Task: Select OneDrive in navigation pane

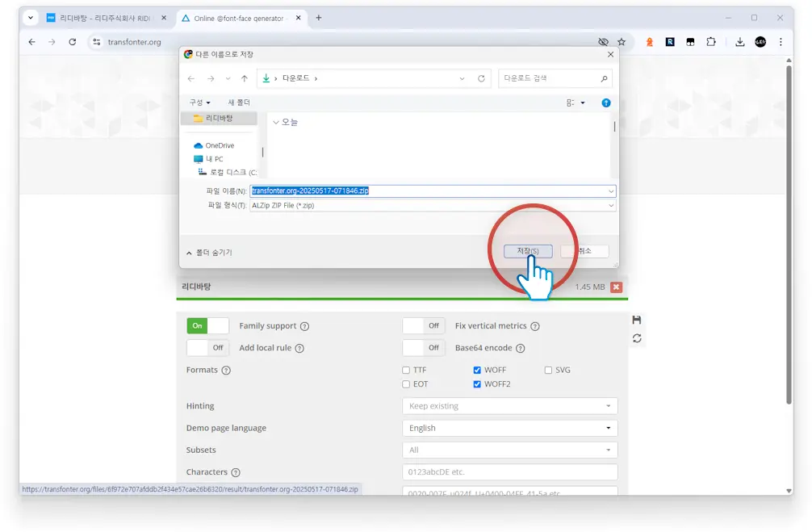Action: tap(220, 145)
